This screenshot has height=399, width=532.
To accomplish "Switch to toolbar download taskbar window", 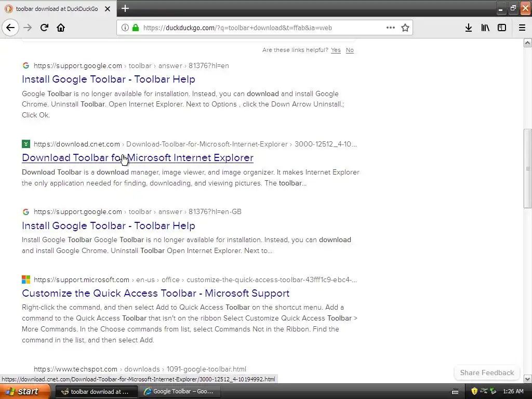I will point(96,392).
